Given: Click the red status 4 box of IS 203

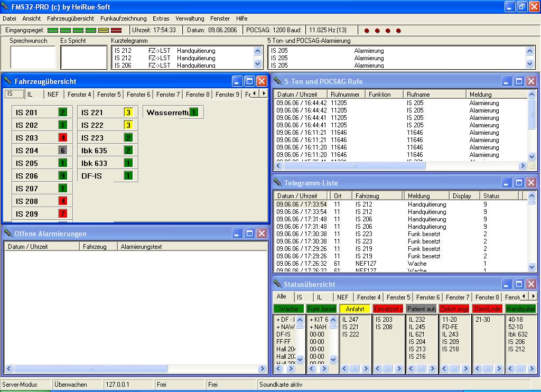Looking at the screenshot, I should pyautogui.click(x=63, y=138).
